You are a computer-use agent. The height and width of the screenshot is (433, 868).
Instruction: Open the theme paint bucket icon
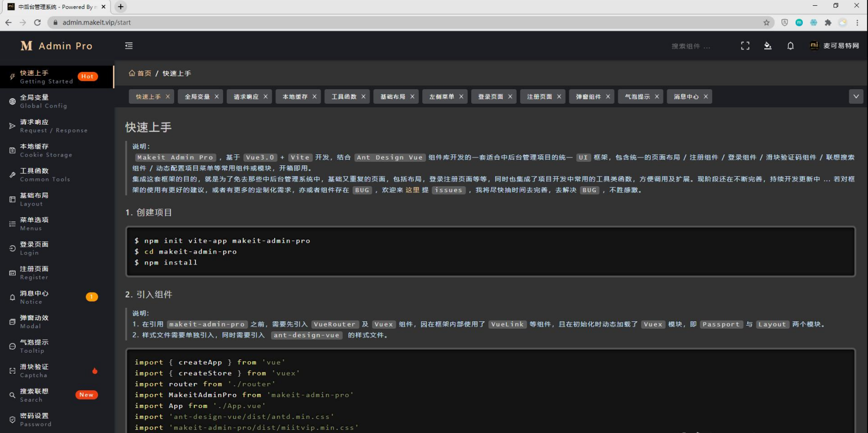(x=767, y=46)
